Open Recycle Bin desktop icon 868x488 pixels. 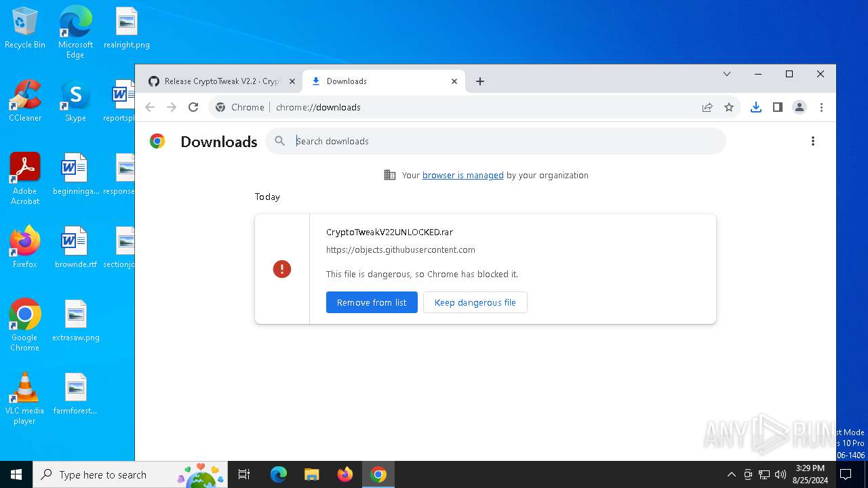coord(25,28)
